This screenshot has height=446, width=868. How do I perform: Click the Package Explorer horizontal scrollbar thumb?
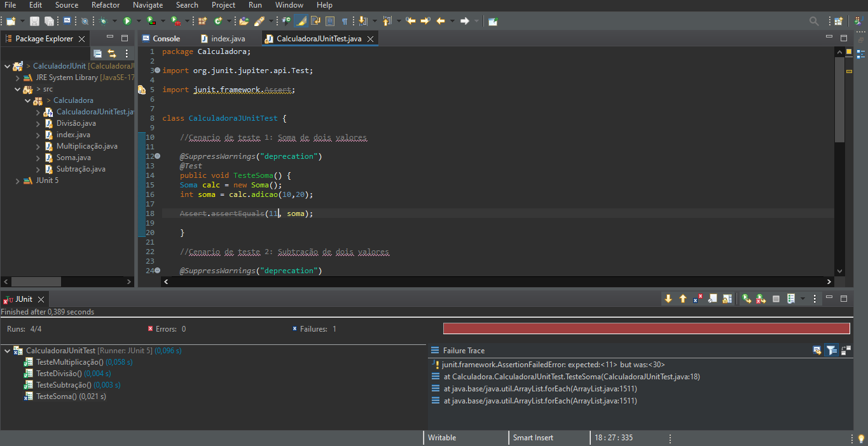[36, 281]
